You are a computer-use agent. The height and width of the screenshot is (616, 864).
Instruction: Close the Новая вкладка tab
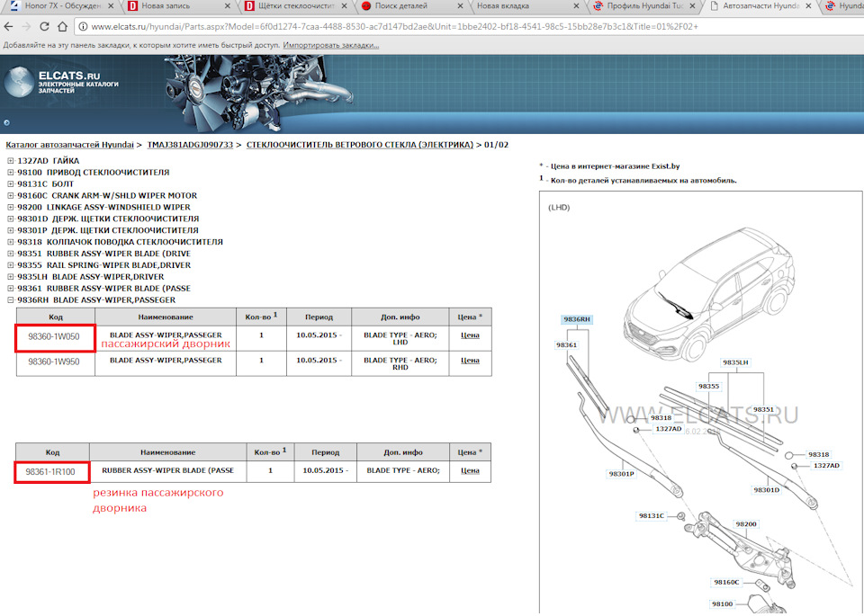(576, 6)
